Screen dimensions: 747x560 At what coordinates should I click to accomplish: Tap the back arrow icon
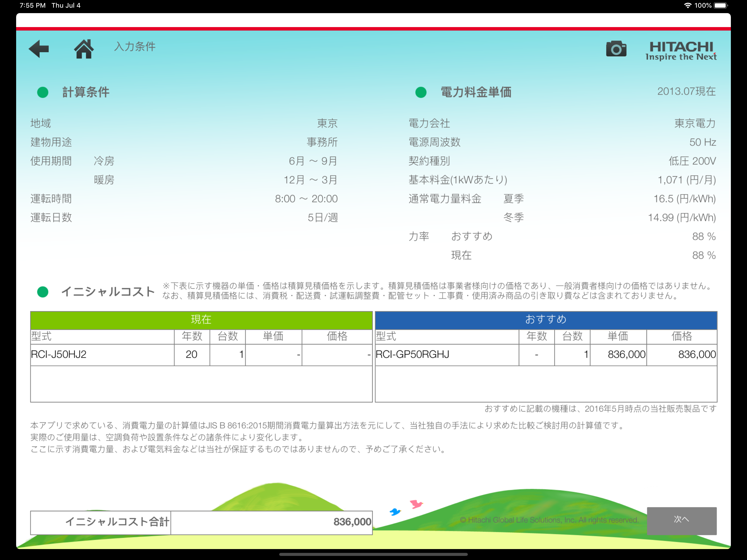tap(39, 49)
